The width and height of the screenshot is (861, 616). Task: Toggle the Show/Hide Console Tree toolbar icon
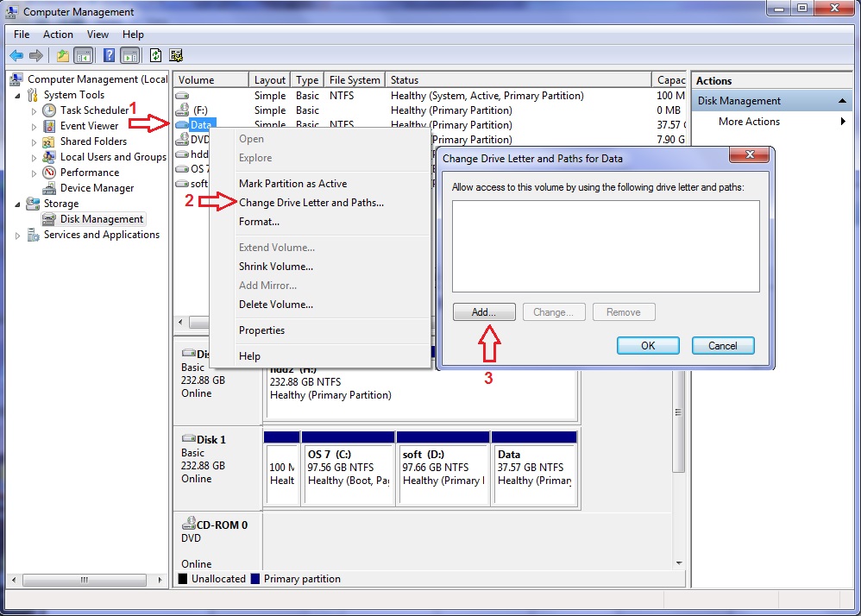pos(84,55)
